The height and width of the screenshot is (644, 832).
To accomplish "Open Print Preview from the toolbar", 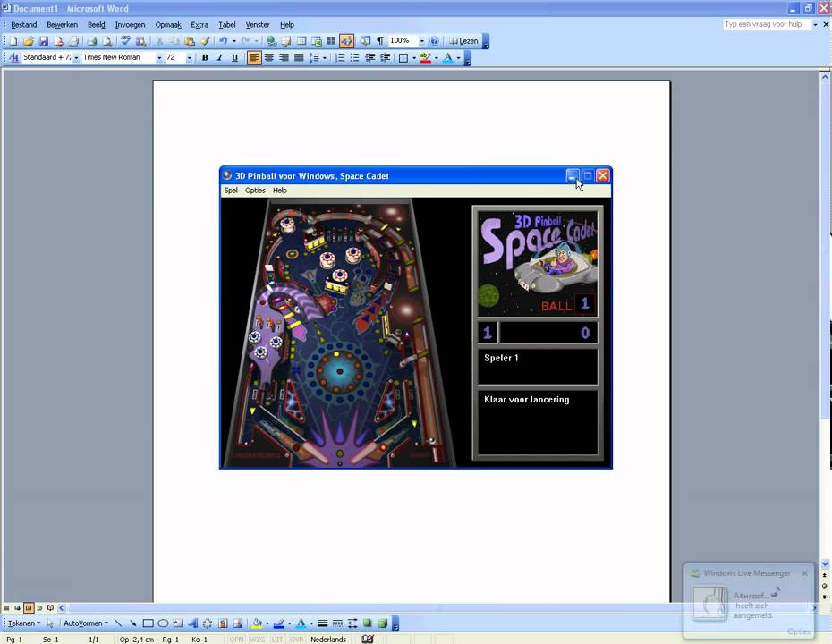I will click(107, 41).
